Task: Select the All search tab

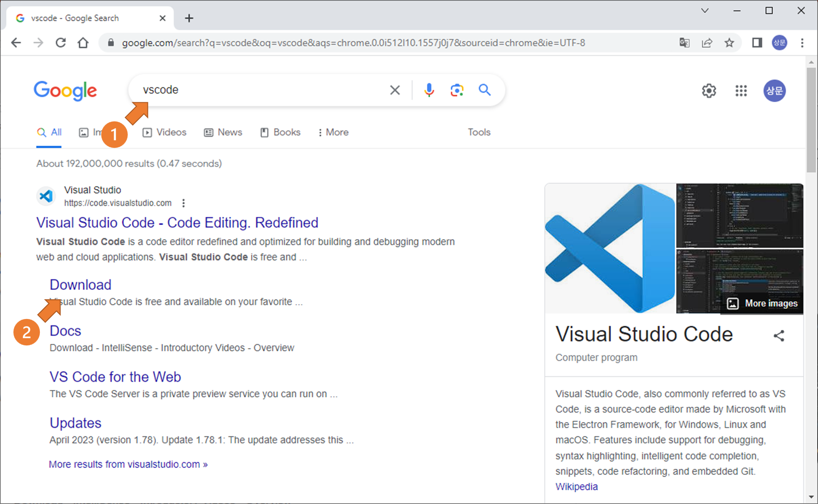Action: [x=49, y=133]
